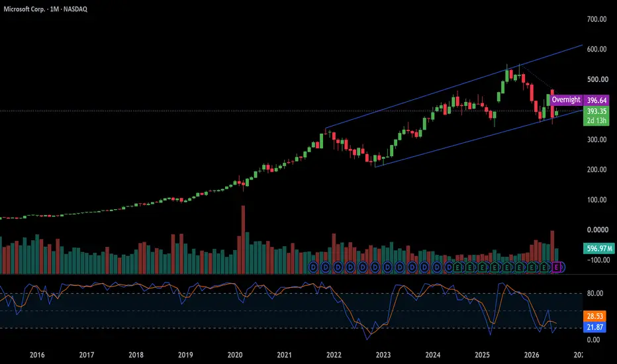Click the 2d 13h bar countdown label
Viewport: 617px width, 364px height.
pos(596,121)
